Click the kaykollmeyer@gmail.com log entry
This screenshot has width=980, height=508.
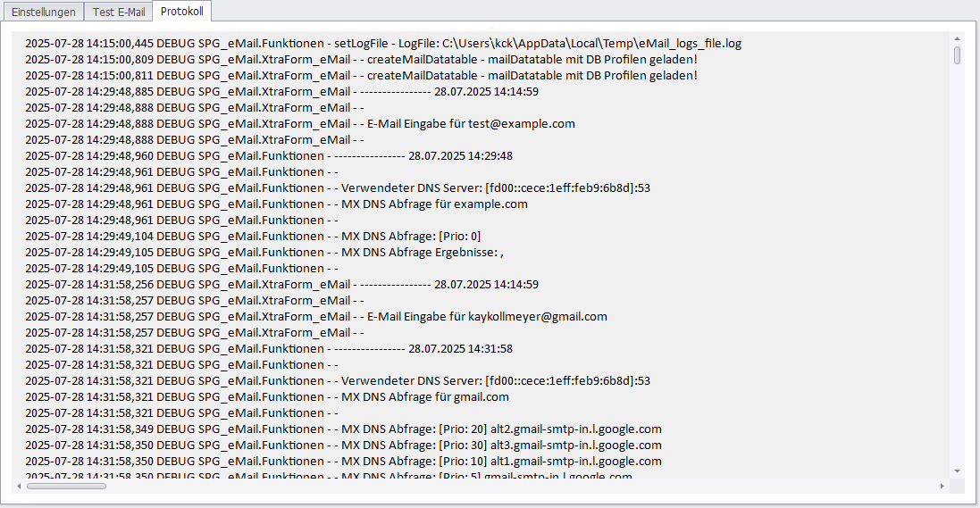point(315,316)
